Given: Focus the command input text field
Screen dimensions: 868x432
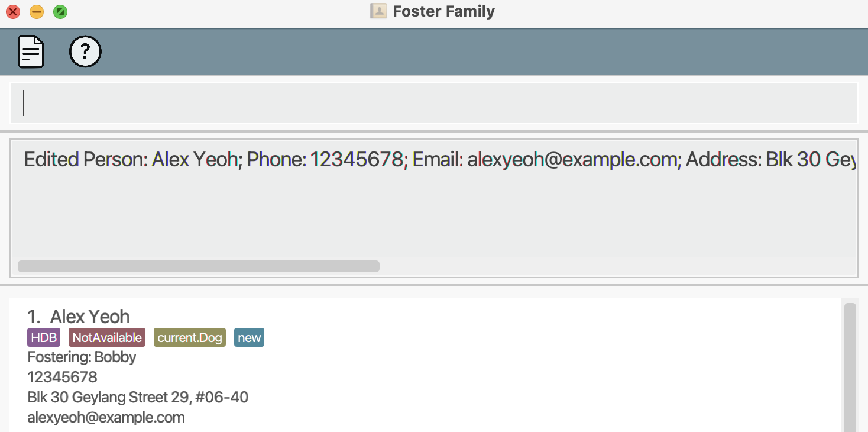Looking at the screenshot, I should point(434,103).
